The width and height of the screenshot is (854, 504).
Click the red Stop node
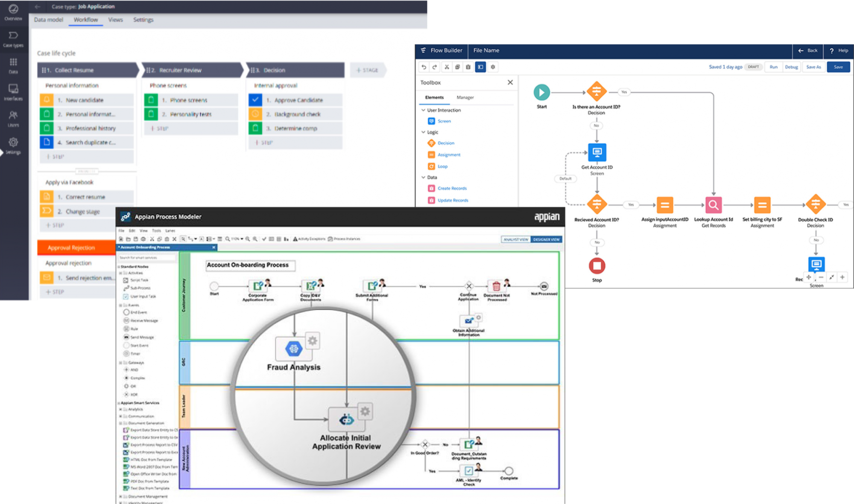[597, 266]
